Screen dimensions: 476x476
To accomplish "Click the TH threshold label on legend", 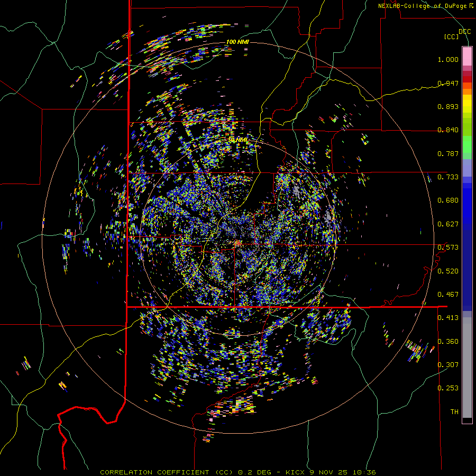I will point(454,412).
